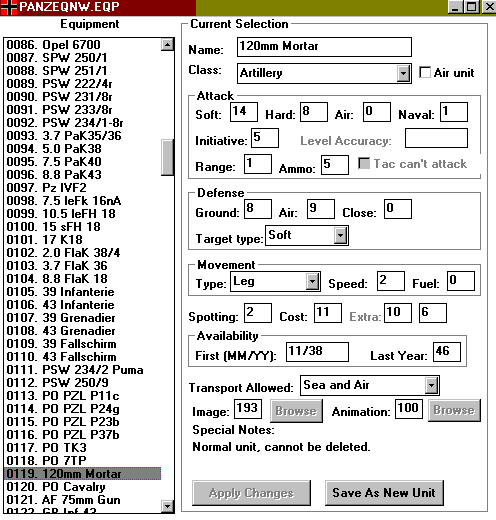
Task: Click the Fuel input field
Action: click(x=461, y=281)
